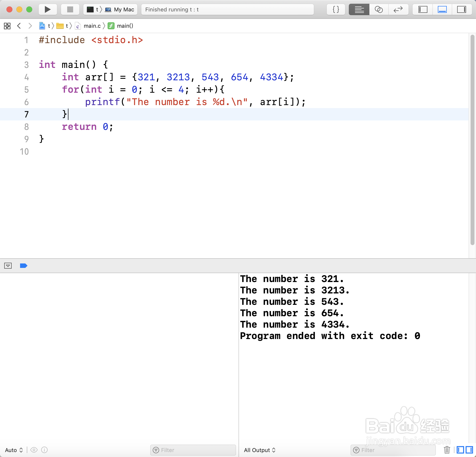
Task: Open the Auto variables scope dropdown
Action: (14, 450)
